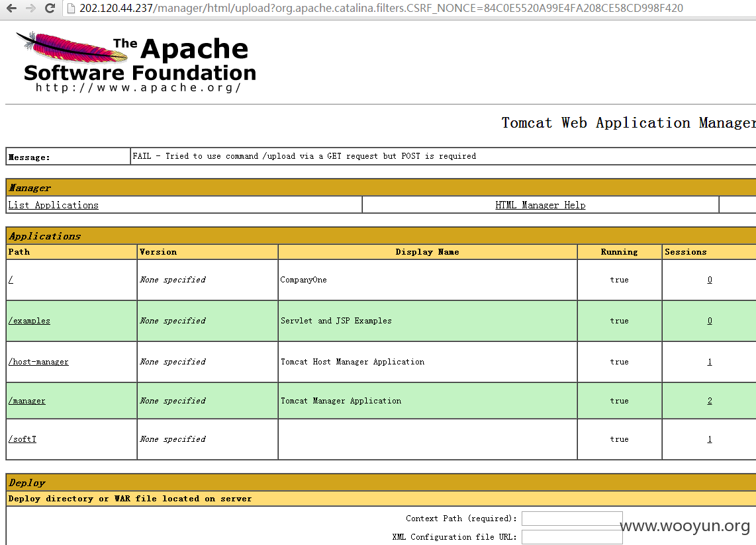Click 'true' in the /host-manager row

click(x=619, y=361)
